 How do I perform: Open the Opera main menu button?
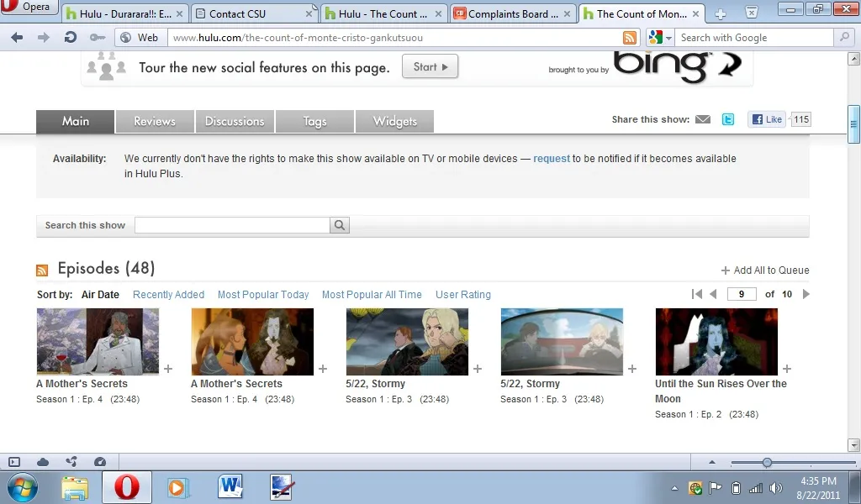tap(30, 8)
